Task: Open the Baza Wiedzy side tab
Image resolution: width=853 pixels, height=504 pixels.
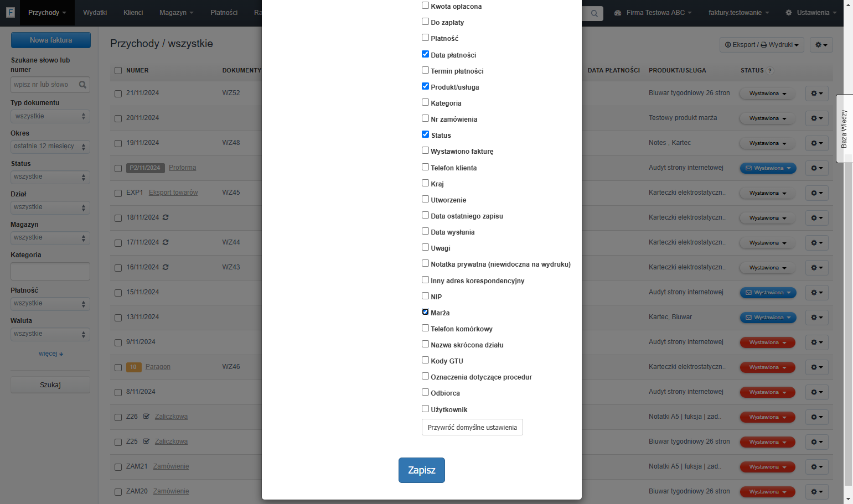Action: coord(844,129)
